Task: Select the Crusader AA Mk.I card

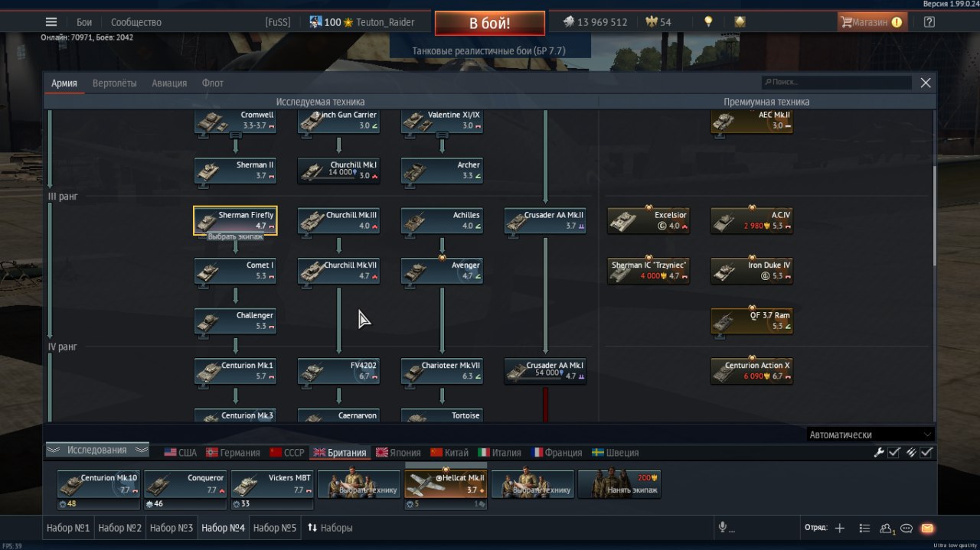Action: 545,371
